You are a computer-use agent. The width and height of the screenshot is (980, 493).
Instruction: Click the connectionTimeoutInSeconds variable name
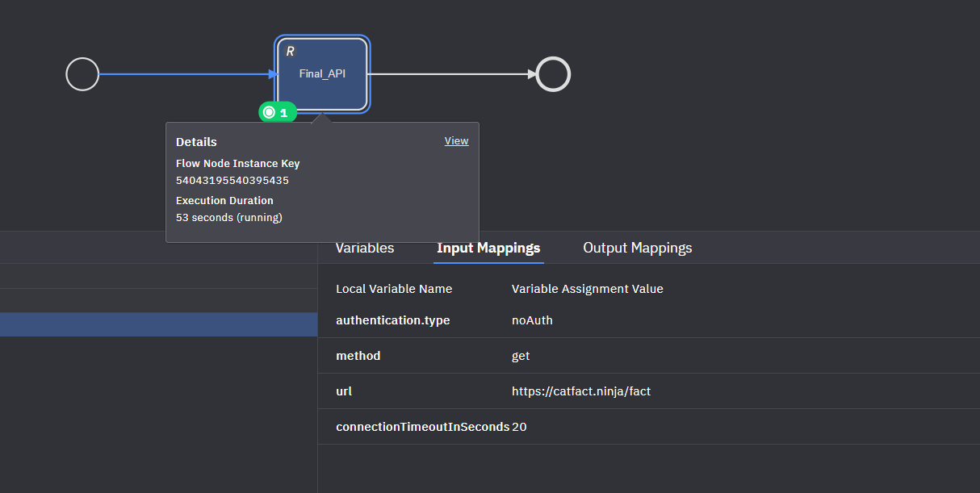pos(422,427)
